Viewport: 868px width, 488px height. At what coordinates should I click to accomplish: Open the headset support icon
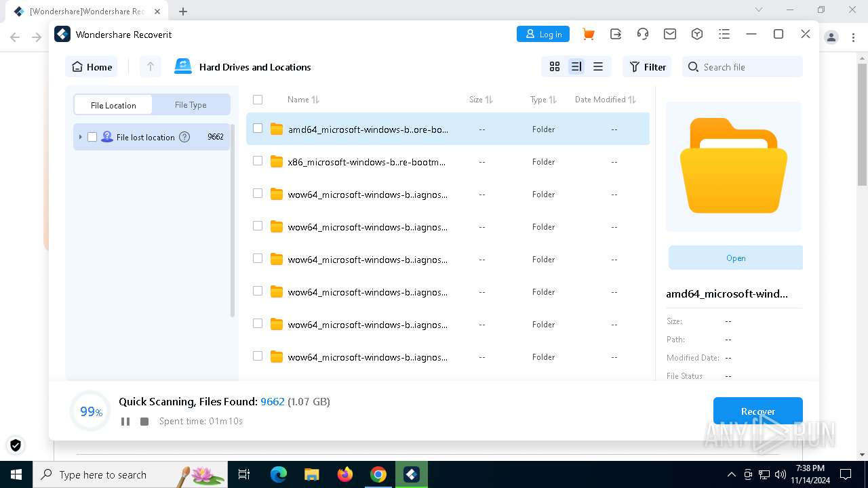tap(643, 34)
